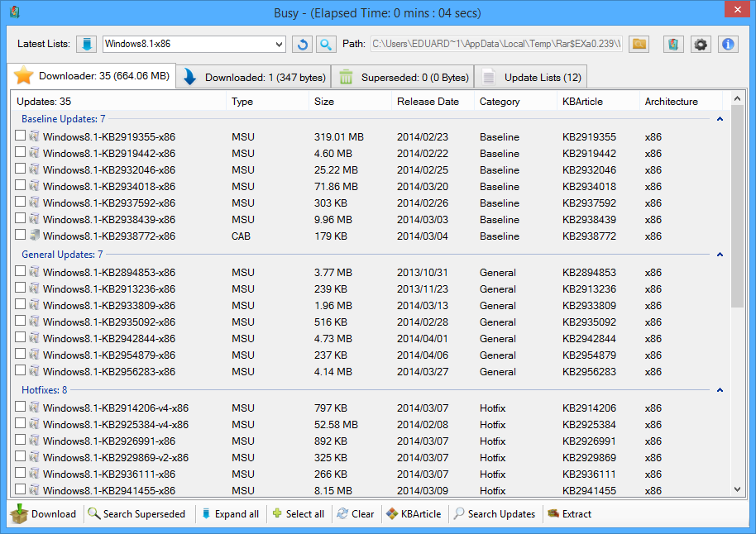Click the file icon of Windows8.1-KB2934018-x86

[x=34, y=185]
